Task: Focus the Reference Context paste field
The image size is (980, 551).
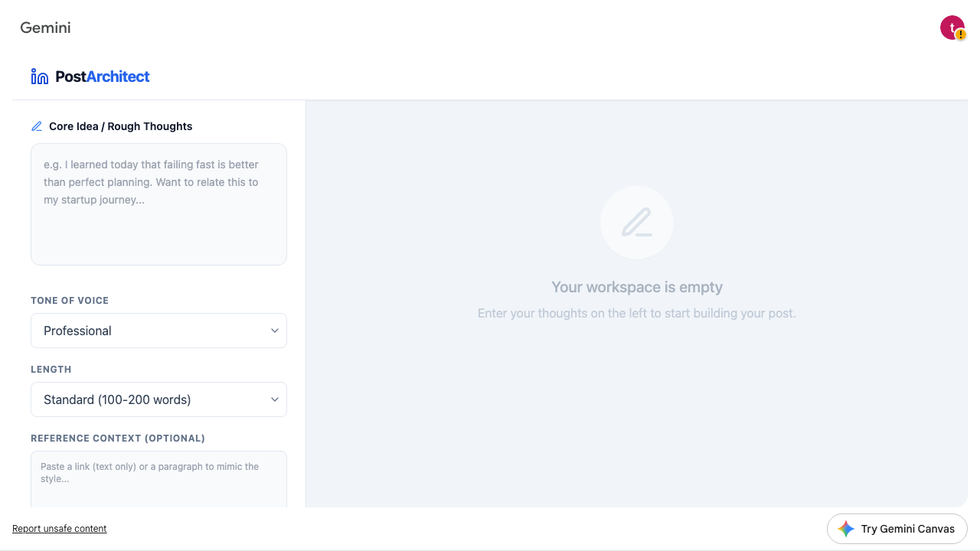Action: [x=158, y=479]
